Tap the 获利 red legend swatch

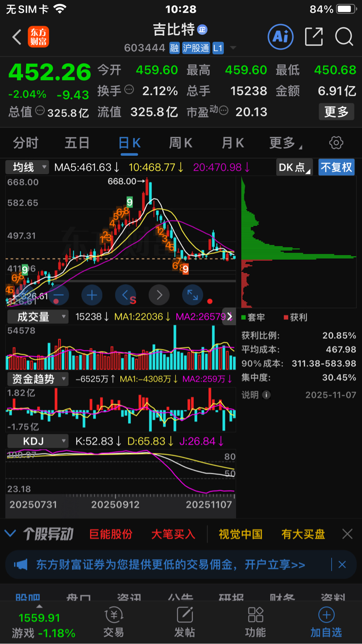286,317
